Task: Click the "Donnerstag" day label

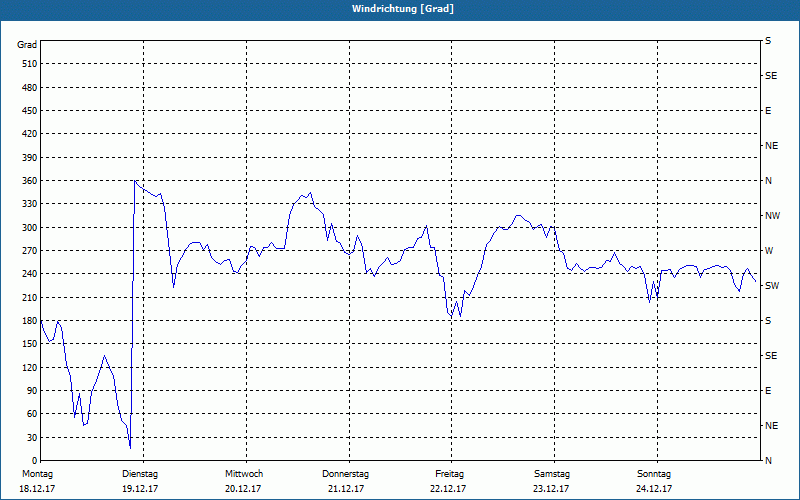Action: coord(345,474)
